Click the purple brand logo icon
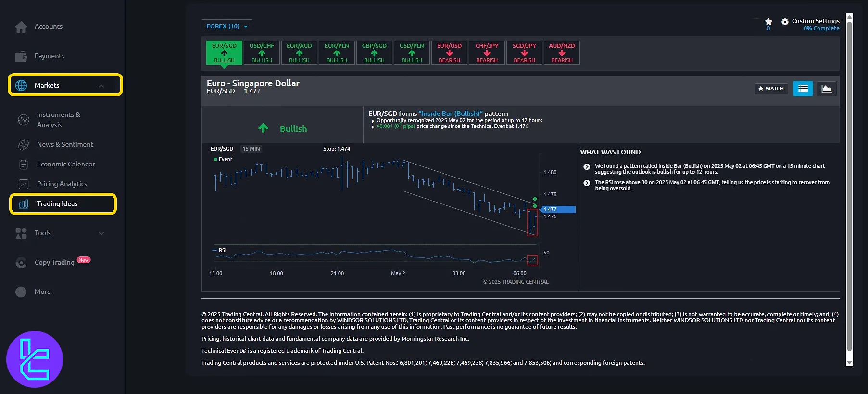The width and height of the screenshot is (868, 394). [35, 359]
